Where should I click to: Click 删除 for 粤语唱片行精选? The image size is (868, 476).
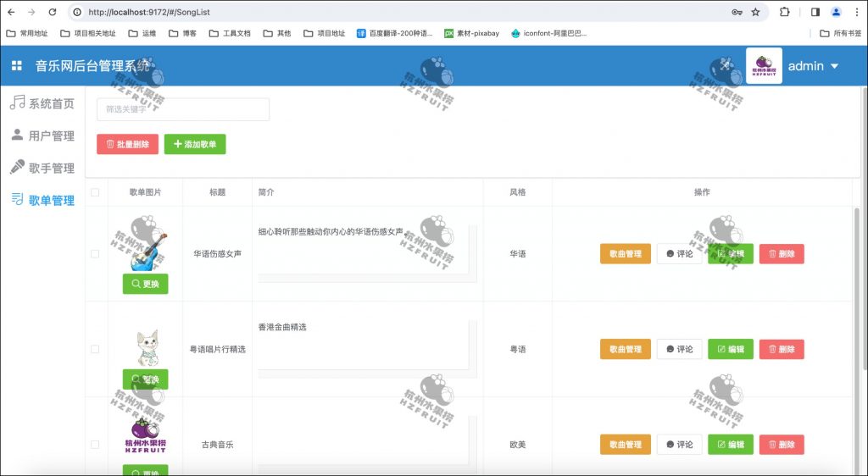click(x=782, y=349)
